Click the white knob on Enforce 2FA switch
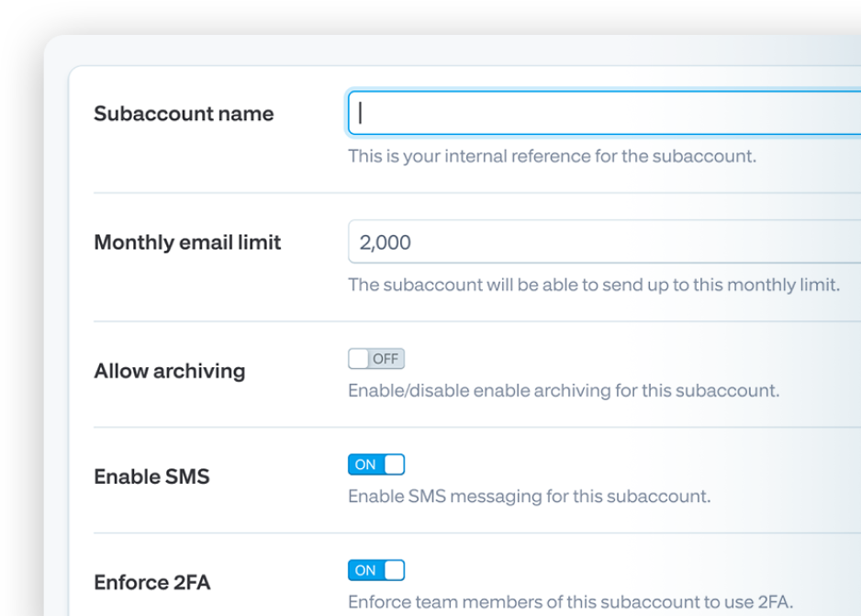The image size is (861, 616). pyautogui.click(x=394, y=570)
